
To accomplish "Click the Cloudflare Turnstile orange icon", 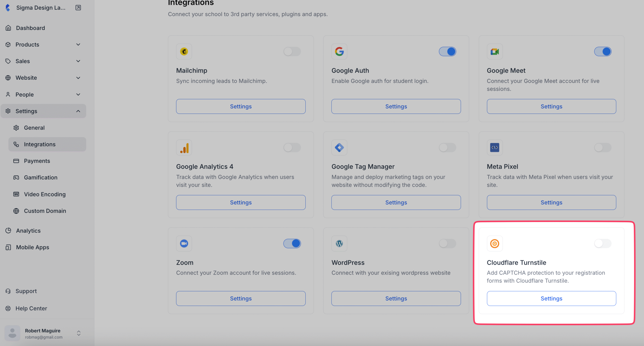I will tap(495, 243).
